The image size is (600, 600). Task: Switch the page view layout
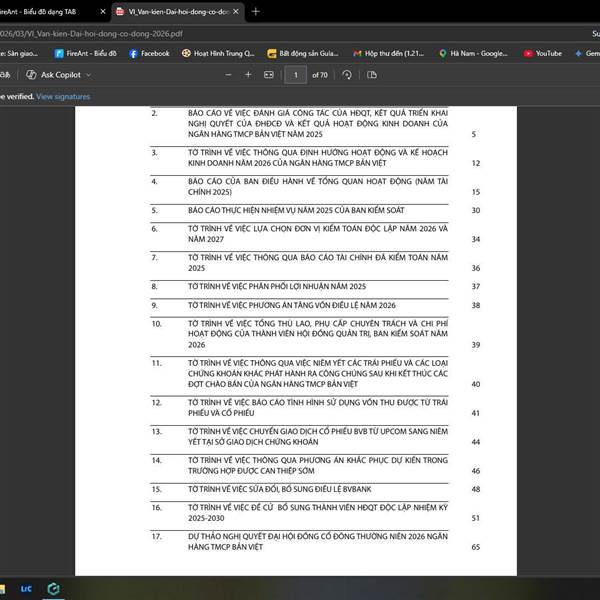click(x=372, y=75)
